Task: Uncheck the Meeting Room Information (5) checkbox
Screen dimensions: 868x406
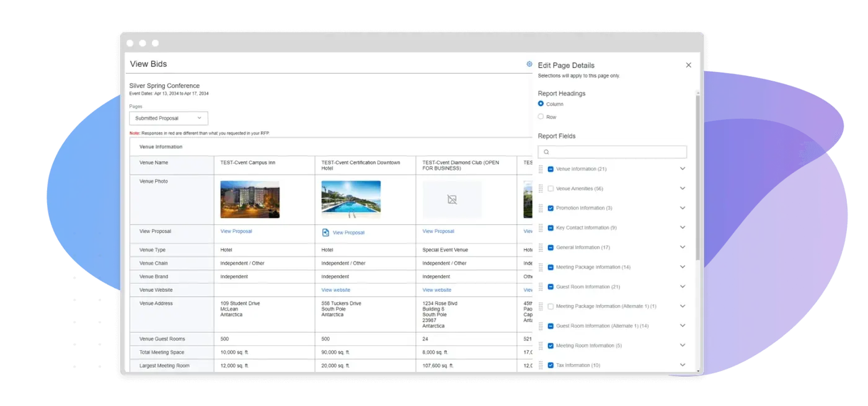Action: click(x=551, y=346)
